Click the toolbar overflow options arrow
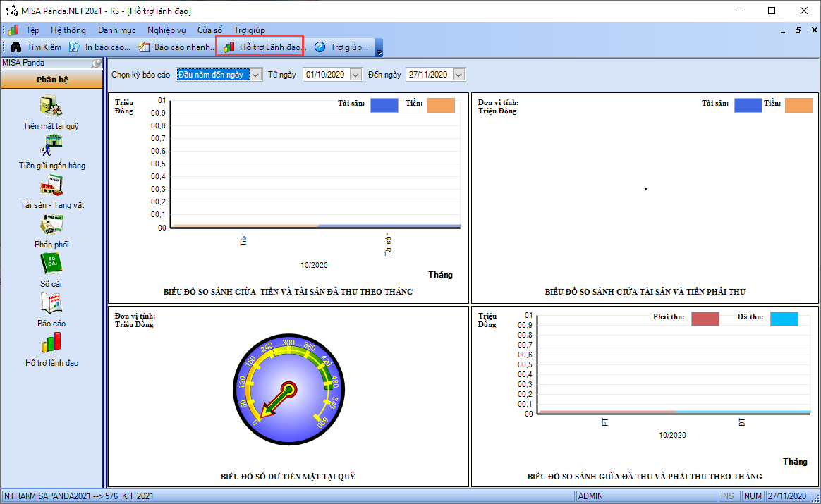This screenshot has height=504, width=821. coord(379,48)
